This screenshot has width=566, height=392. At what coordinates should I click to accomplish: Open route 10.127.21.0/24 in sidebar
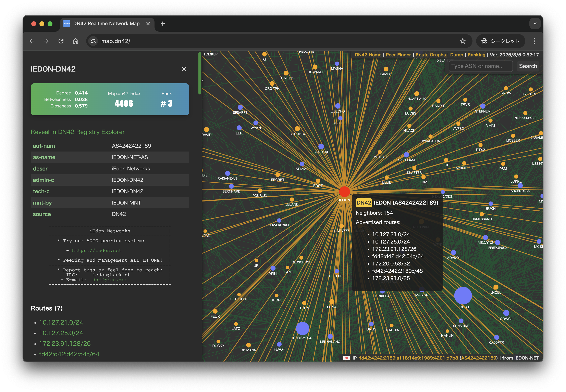[x=61, y=322]
